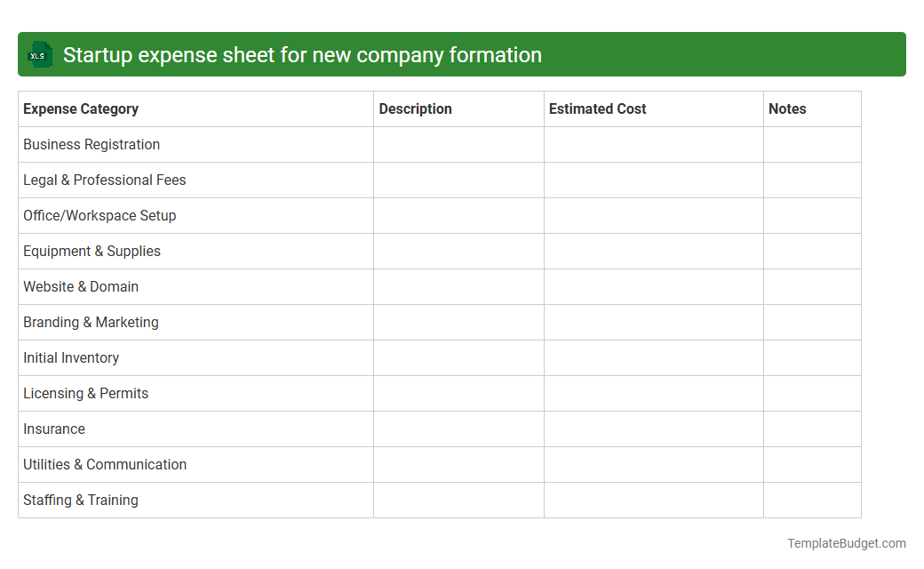Click the empty Description cell beside Insurance
Image resolution: width=924 pixels, height=569 pixels.
pos(458,429)
